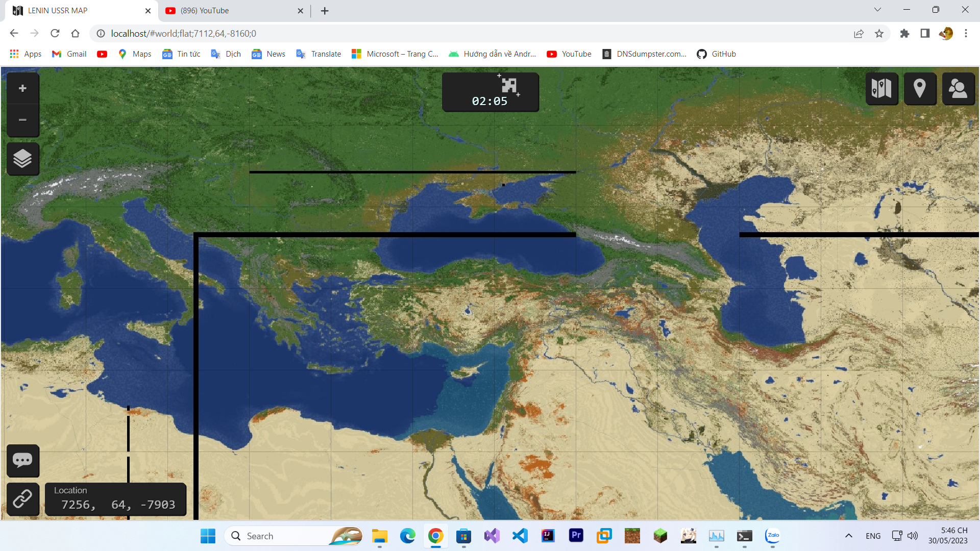Open the players list panel

pyautogui.click(x=958, y=89)
